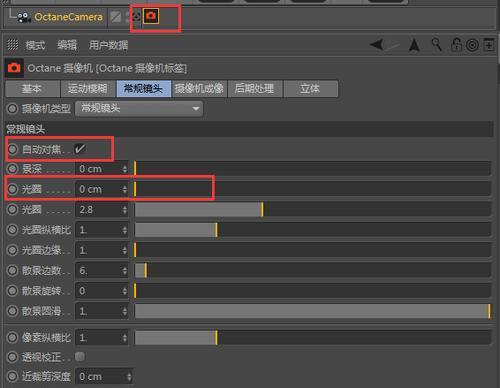Viewport: 500px width, 388px height.
Task: Click the 近裁剪深度 input field
Action: point(104,377)
